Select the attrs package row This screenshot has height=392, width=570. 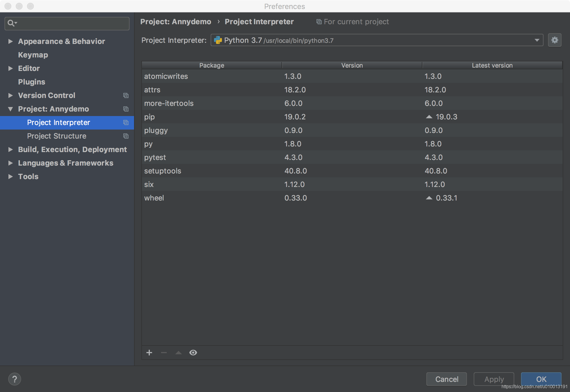[x=352, y=90]
